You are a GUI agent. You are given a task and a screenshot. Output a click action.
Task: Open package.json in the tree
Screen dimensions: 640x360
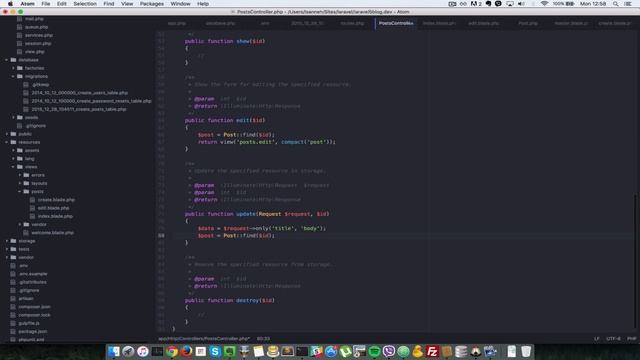click(33, 331)
